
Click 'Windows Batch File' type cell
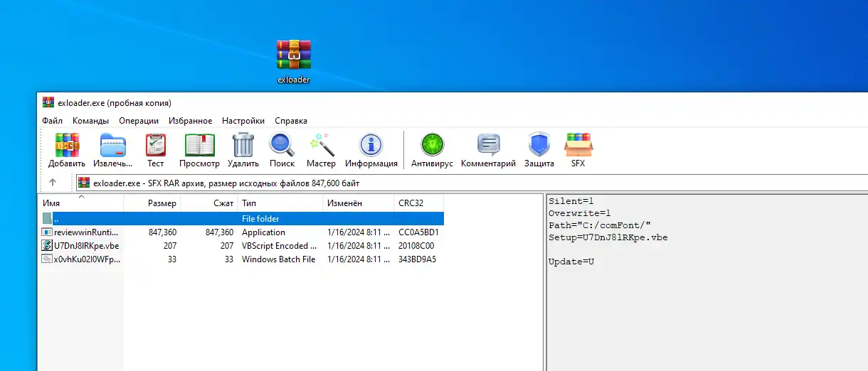tap(278, 259)
